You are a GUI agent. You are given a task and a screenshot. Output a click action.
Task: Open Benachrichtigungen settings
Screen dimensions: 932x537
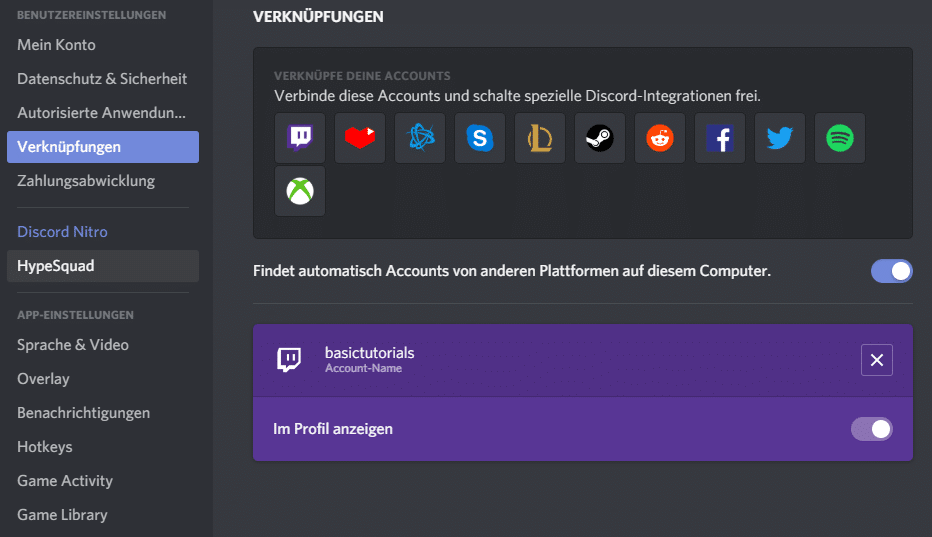coord(83,413)
